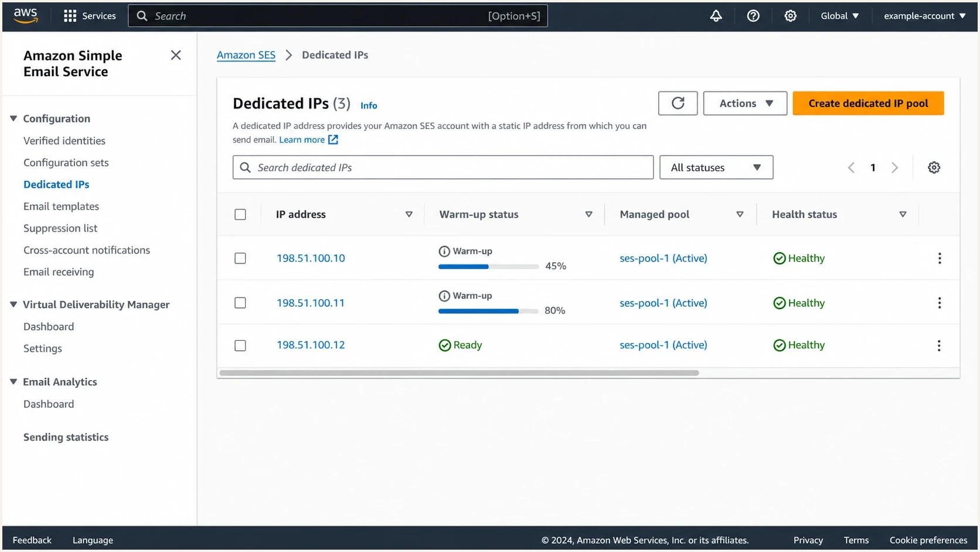Open Suppression list page
This screenshot has width=980, height=552.
60,228
